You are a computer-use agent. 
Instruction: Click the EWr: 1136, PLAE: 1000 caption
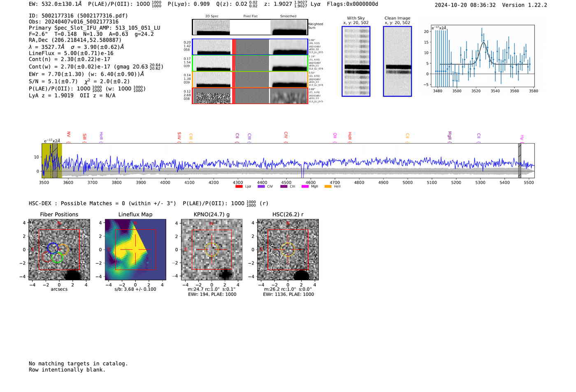tap(288, 295)
